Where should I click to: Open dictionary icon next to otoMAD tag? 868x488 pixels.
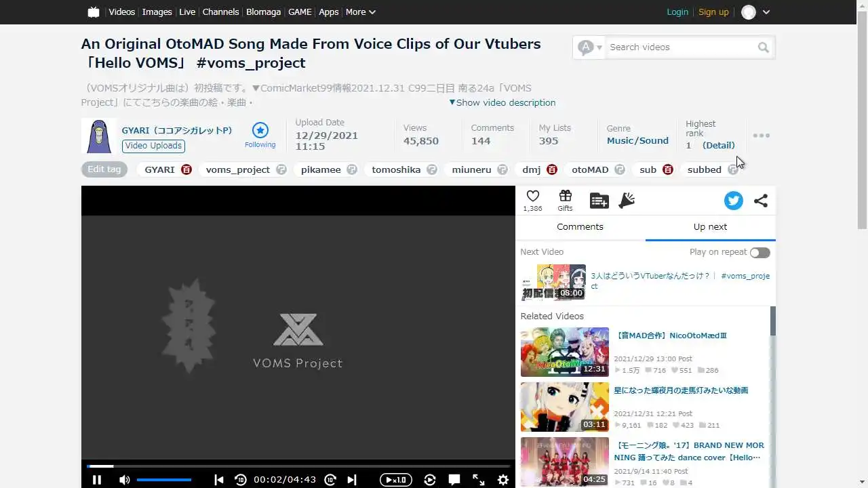click(x=620, y=169)
